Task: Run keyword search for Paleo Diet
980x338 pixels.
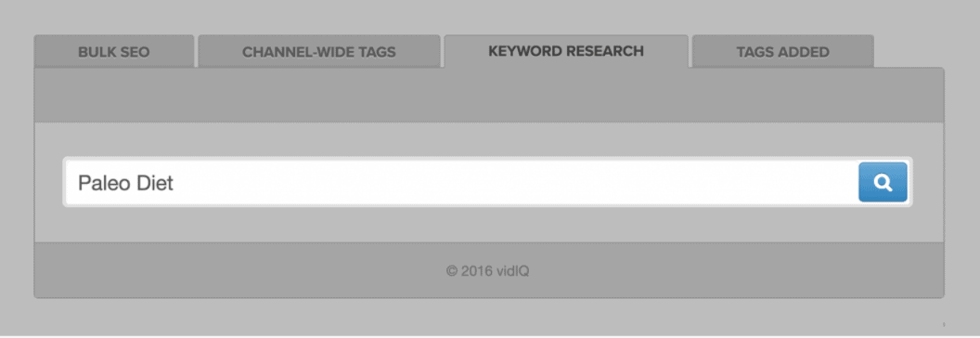Action: pos(883,181)
